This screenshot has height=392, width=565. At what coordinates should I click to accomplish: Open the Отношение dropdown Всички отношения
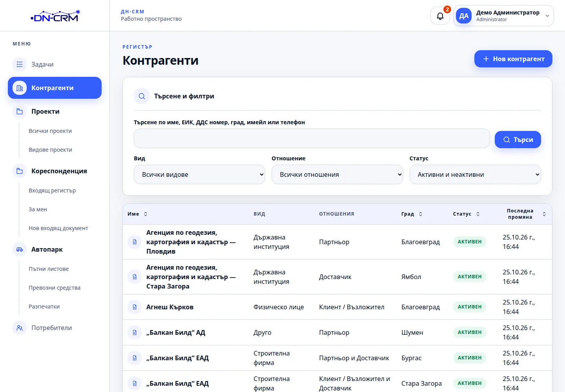click(337, 174)
